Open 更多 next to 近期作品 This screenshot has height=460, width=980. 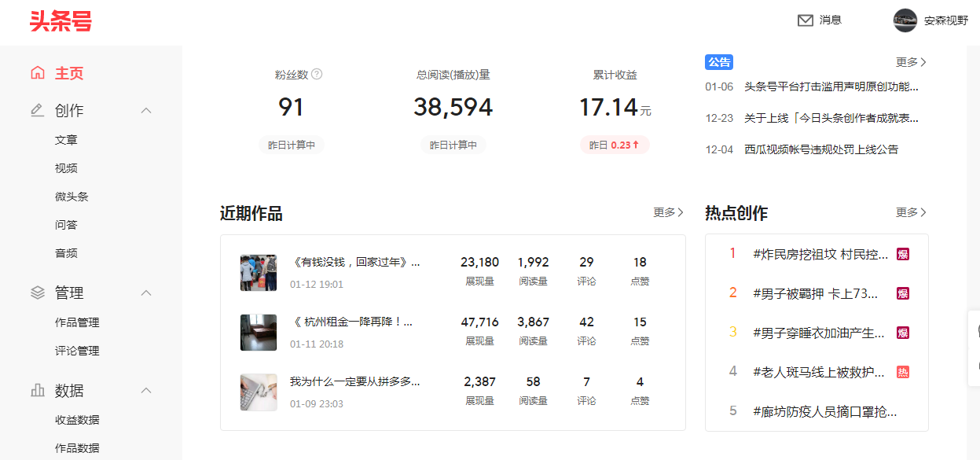668,212
